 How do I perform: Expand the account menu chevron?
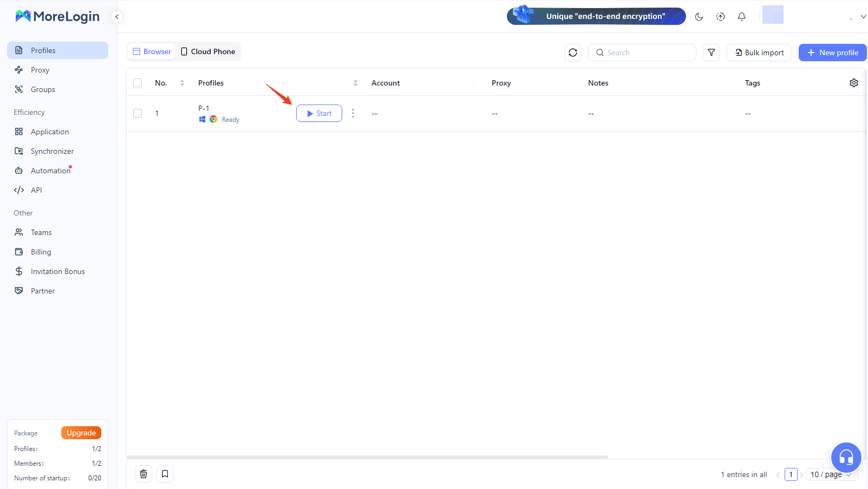coord(863,17)
